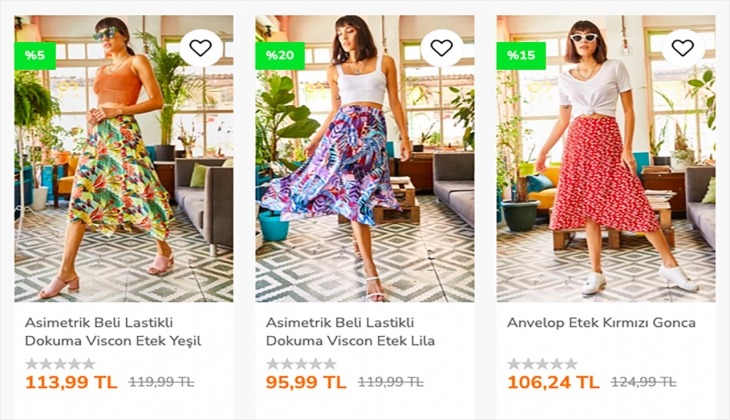The height and width of the screenshot is (420, 730).
Task: Click the %5 discount badge
Action: click(x=35, y=56)
